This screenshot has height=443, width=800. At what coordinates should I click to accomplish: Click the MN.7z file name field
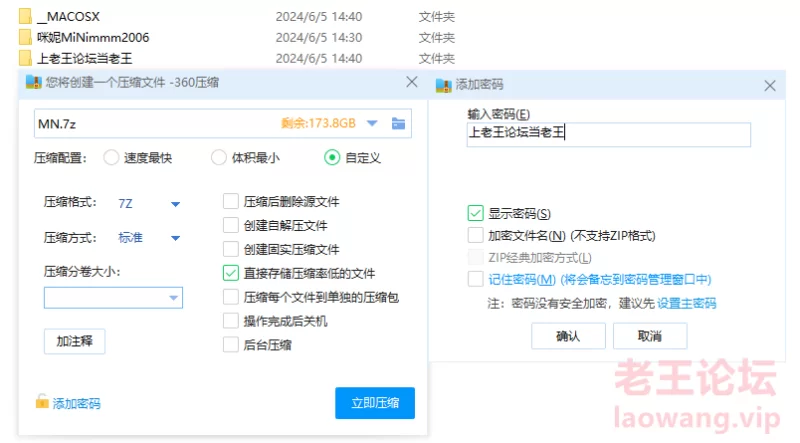click(223, 124)
